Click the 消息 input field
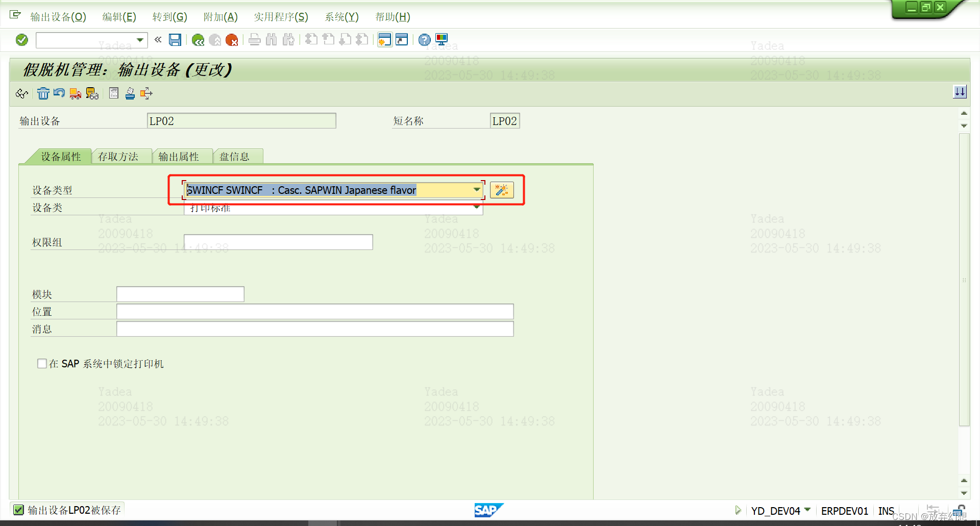The height and width of the screenshot is (526, 980). (x=315, y=329)
